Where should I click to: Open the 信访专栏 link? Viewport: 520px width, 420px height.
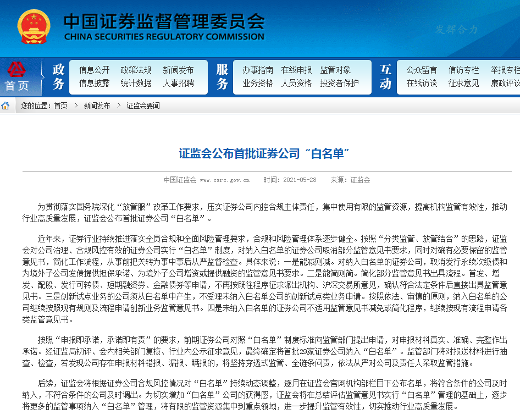click(464, 70)
